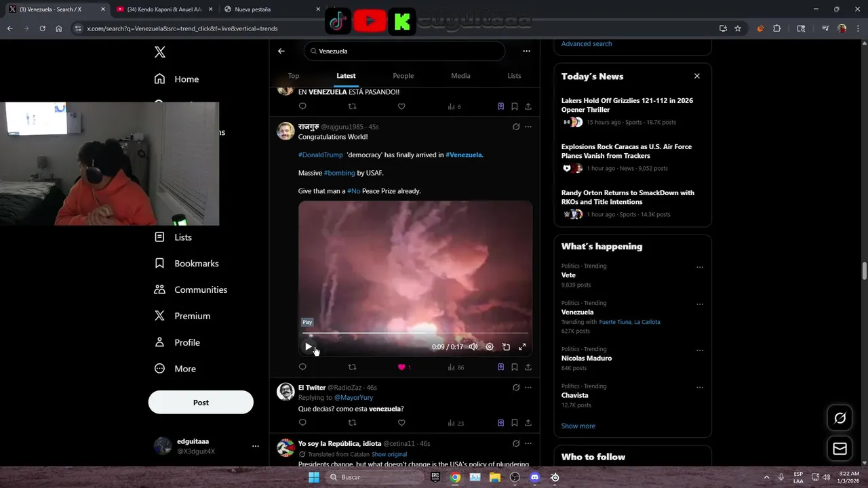Open more options for the Vete trend
Screen dimensions: 868x488
(700, 267)
